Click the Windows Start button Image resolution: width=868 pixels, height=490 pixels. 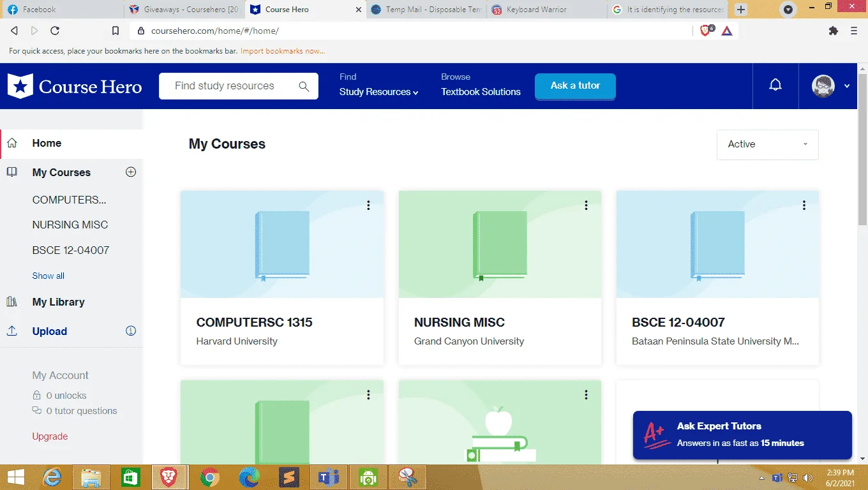[x=15, y=477]
